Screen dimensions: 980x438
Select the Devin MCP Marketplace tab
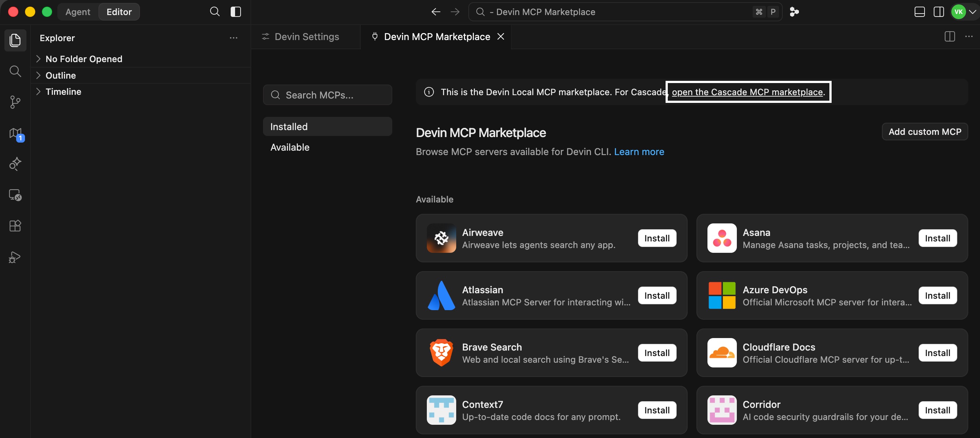click(435, 36)
